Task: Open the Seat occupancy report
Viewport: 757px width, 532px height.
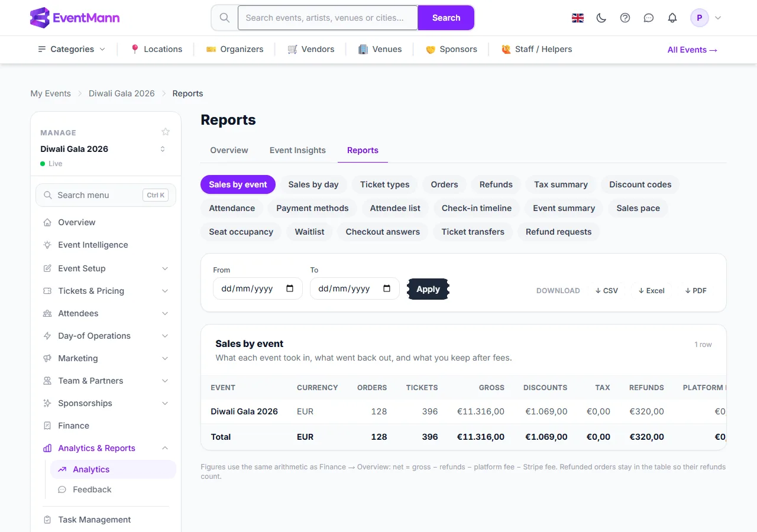Action: click(241, 232)
